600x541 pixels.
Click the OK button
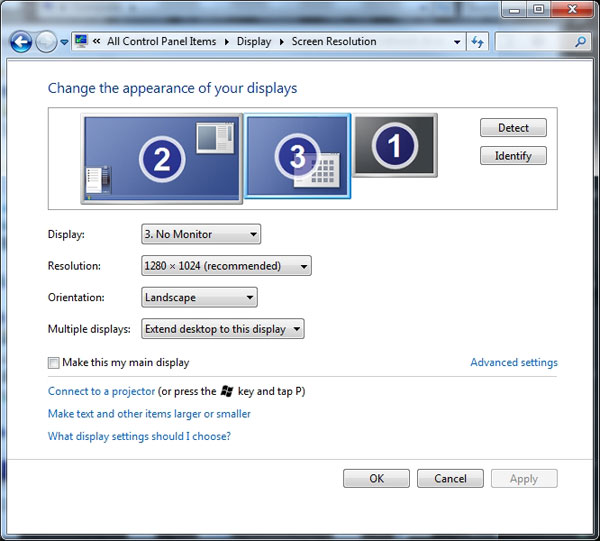[376, 479]
